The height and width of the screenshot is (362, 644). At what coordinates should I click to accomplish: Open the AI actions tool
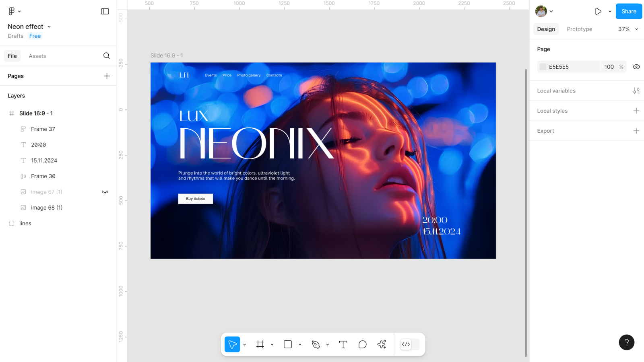tap(382, 344)
